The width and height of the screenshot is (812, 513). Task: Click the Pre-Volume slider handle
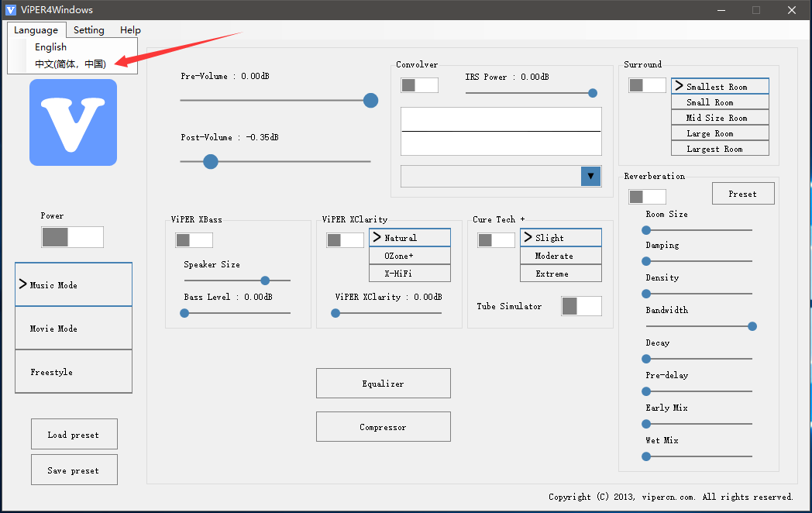click(371, 101)
